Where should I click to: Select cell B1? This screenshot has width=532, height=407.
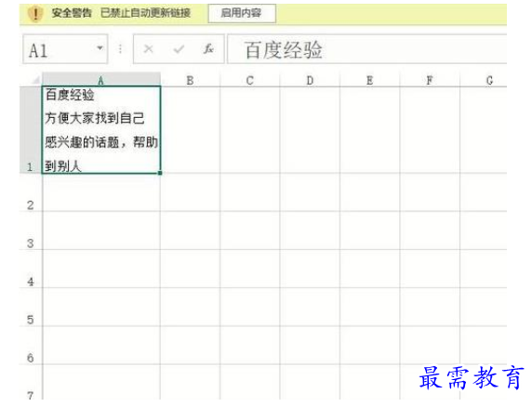pyautogui.click(x=190, y=130)
